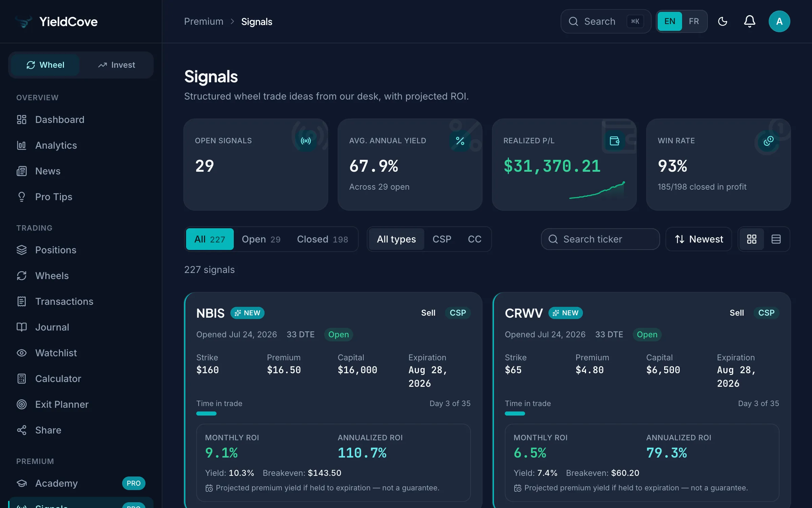Navigate to Premium breadcrumb
This screenshot has width=812, height=508.
pyautogui.click(x=204, y=21)
